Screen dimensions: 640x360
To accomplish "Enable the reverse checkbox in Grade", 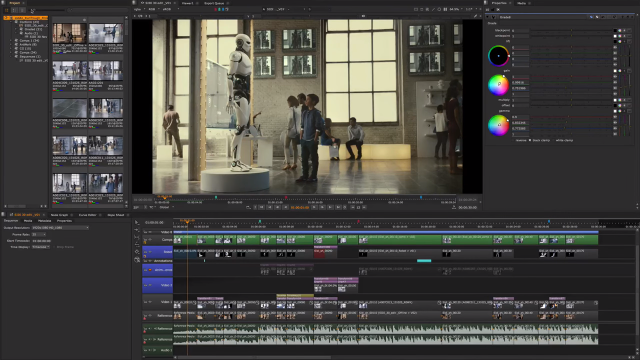I will click(513, 140).
